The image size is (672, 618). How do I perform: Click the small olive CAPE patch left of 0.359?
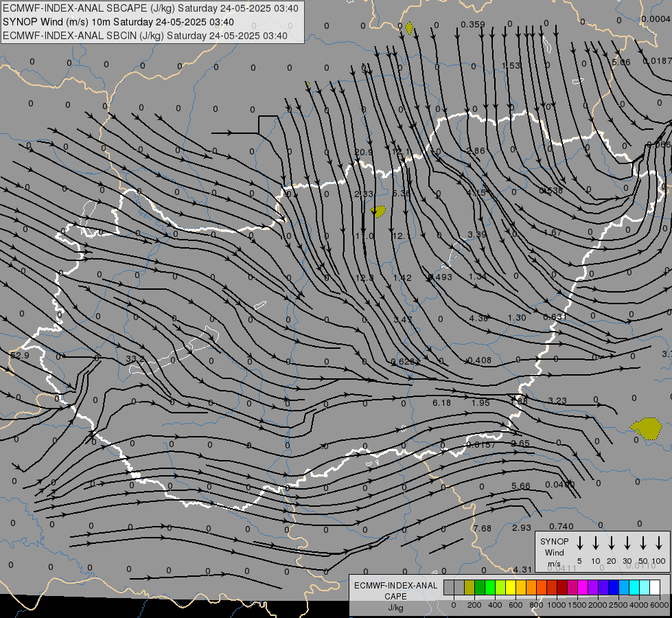pos(409,28)
